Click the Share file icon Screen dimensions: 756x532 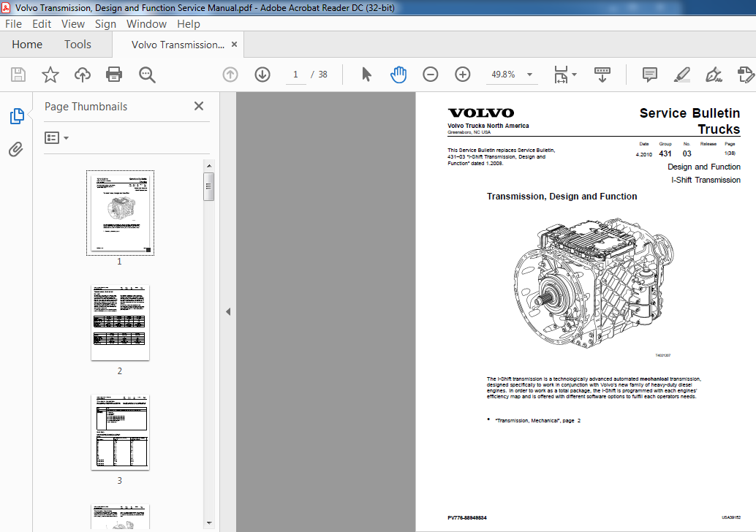[x=745, y=75]
